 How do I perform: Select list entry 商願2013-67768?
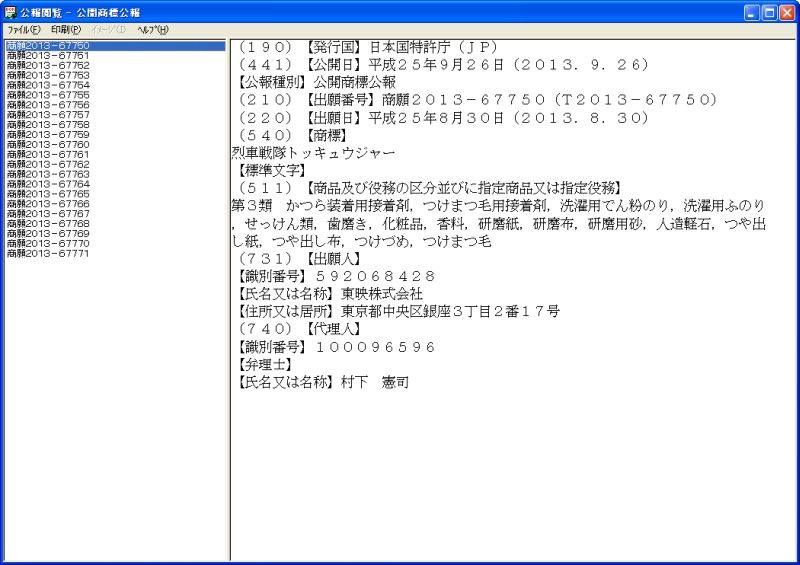click(48, 224)
